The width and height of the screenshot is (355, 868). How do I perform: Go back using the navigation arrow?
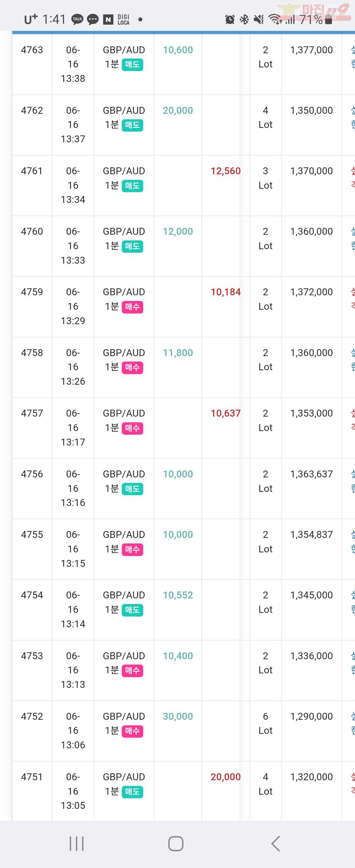275,844
